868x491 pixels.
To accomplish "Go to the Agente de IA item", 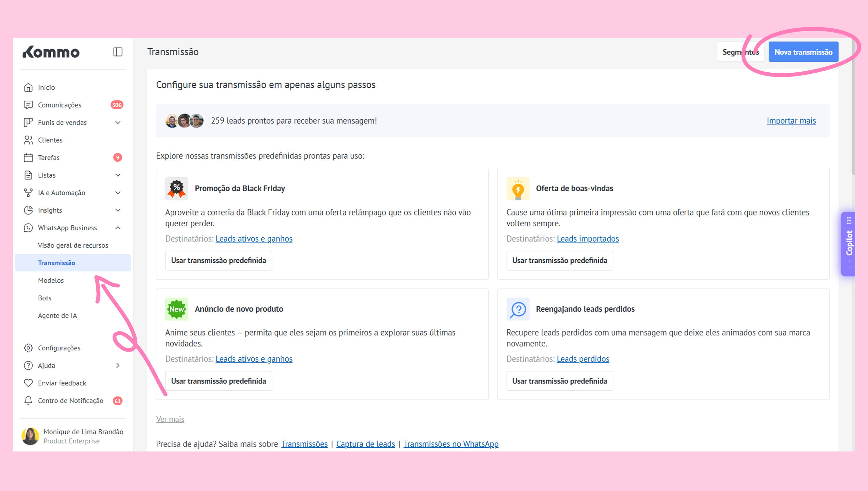I will [x=57, y=315].
